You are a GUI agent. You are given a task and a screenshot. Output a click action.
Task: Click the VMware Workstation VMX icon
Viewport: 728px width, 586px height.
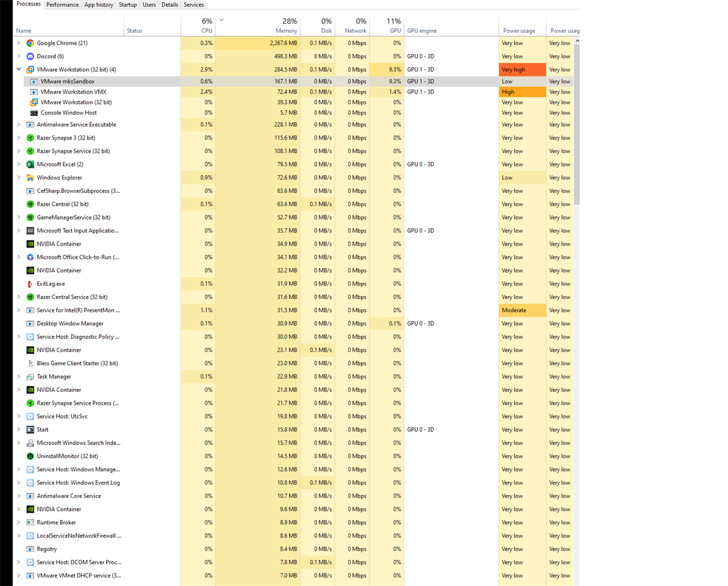tap(35, 92)
